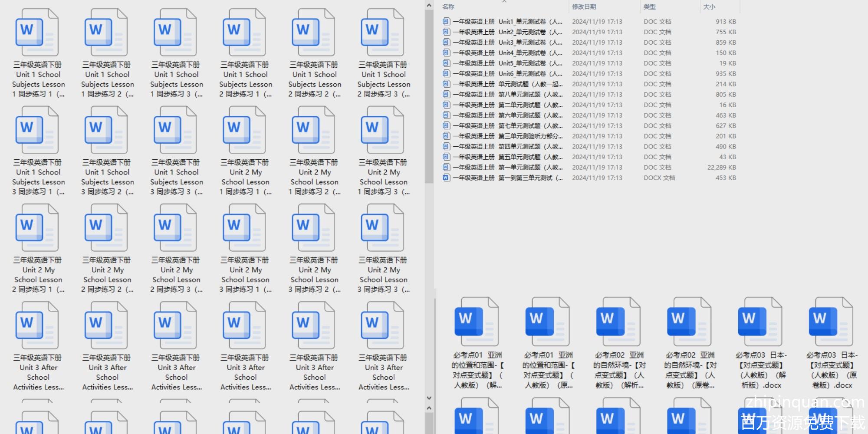Click icon of the 第一到第三单元测试 DOCX file
The height and width of the screenshot is (434, 868).
pyautogui.click(x=446, y=178)
